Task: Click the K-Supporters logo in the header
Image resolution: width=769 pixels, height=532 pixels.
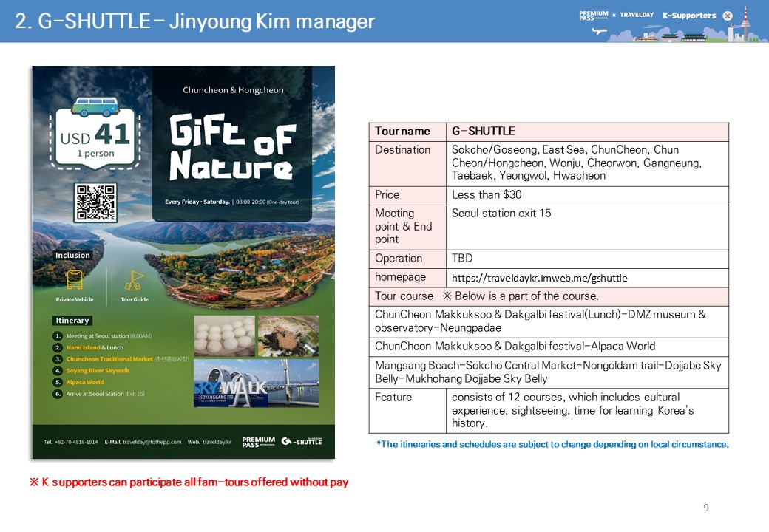Action: point(689,16)
